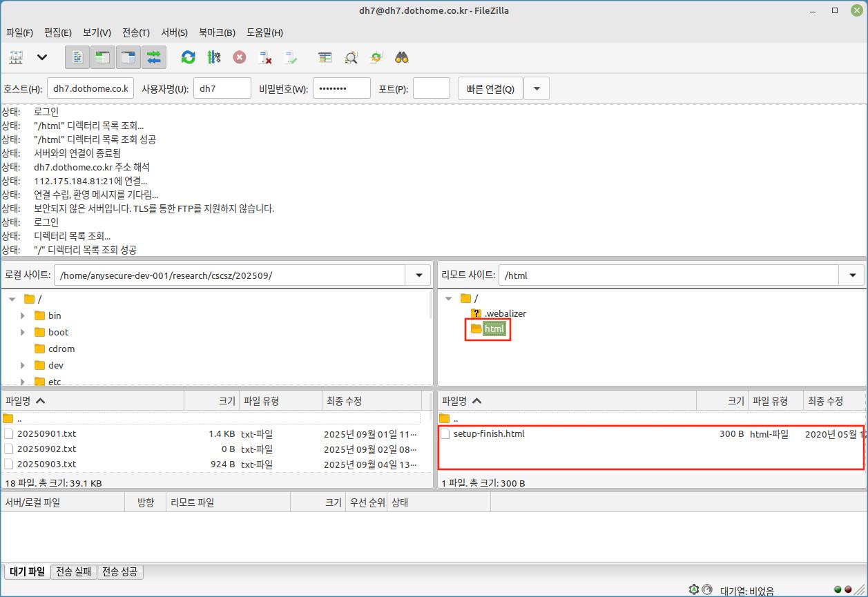868x597 pixels.
Task: Click the refresh file lists icon
Action: (188, 57)
